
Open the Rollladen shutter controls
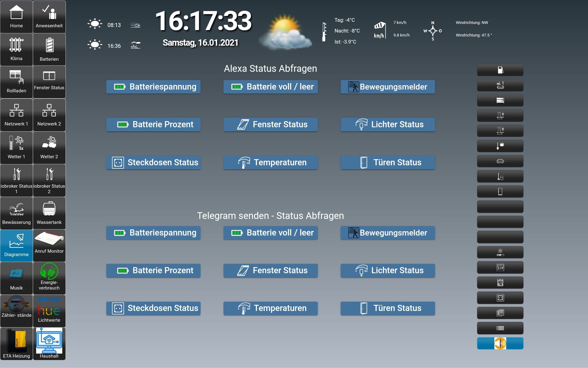[16, 82]
